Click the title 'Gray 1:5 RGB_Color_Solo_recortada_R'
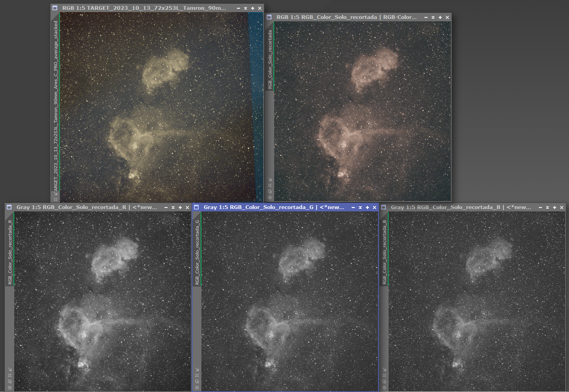 pos(71,207)
